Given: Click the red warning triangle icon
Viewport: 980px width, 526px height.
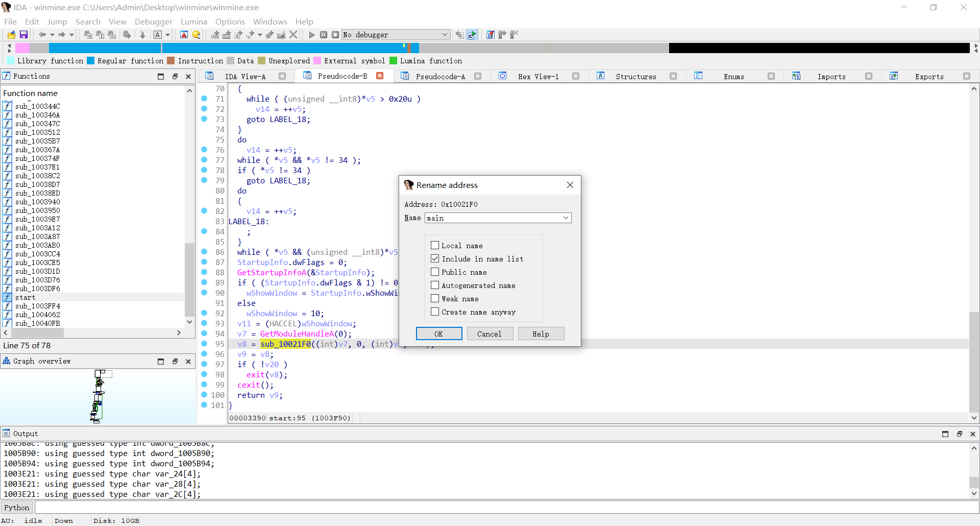Looking at the screenshot, I should (x=184, y=35).
